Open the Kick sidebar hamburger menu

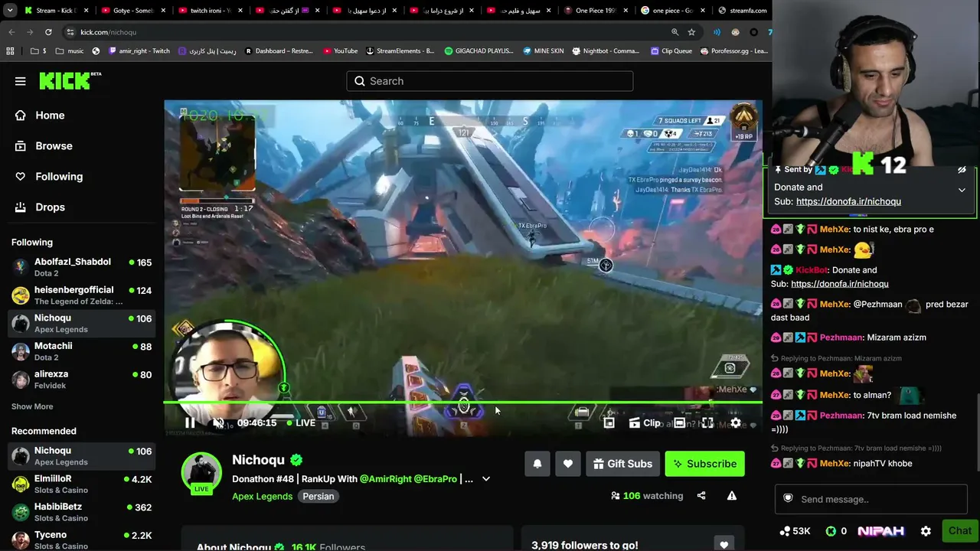click(x=21, y=81)
